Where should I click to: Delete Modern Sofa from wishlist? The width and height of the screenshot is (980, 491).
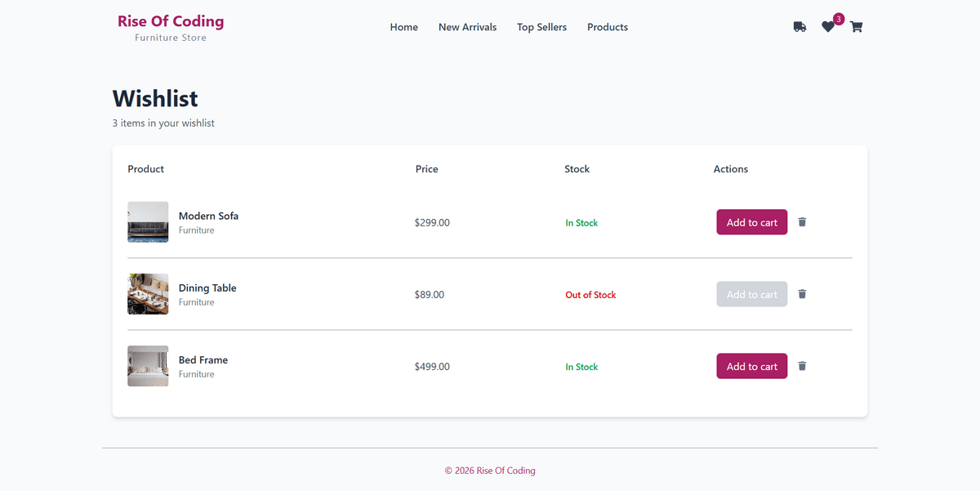pyautogui.click(x=802, y=222)
